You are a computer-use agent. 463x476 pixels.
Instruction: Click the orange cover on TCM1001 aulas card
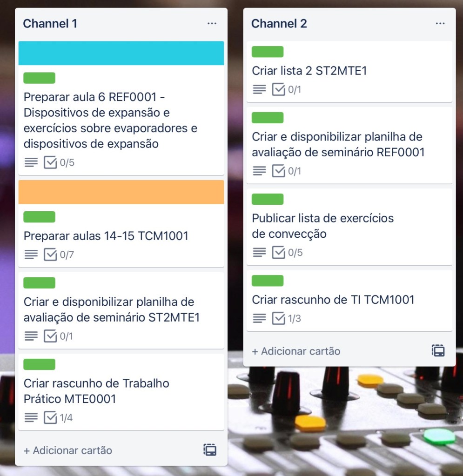121,192
